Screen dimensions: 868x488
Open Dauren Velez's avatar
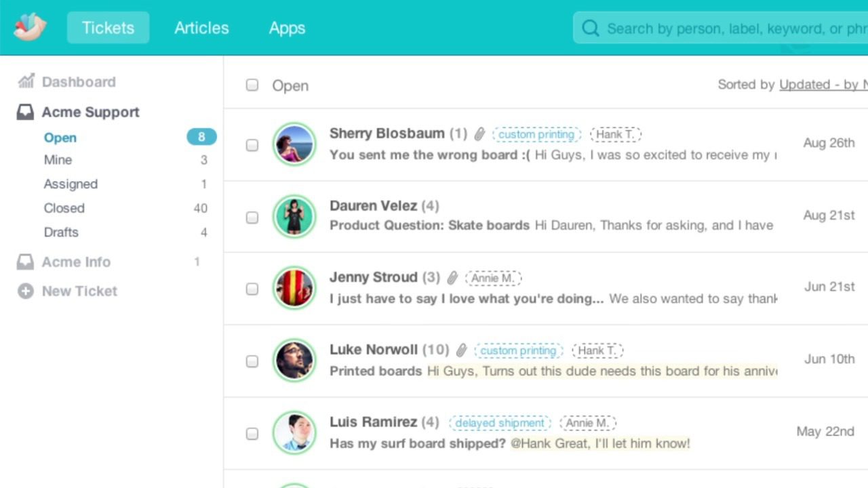(x=294, y=217)
